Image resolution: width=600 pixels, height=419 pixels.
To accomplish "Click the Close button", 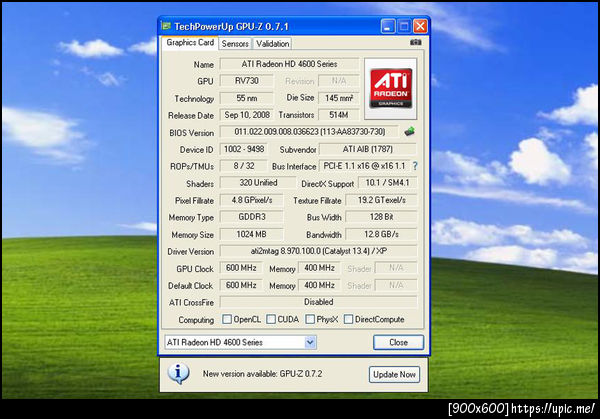I will (x=398, y=342).
